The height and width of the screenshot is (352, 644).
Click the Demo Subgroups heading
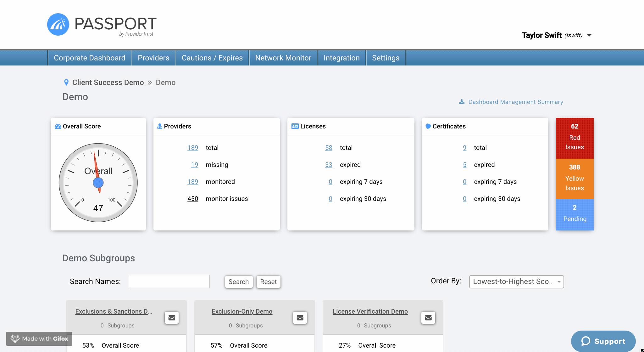pyautogui.click(x=99, y=258)
